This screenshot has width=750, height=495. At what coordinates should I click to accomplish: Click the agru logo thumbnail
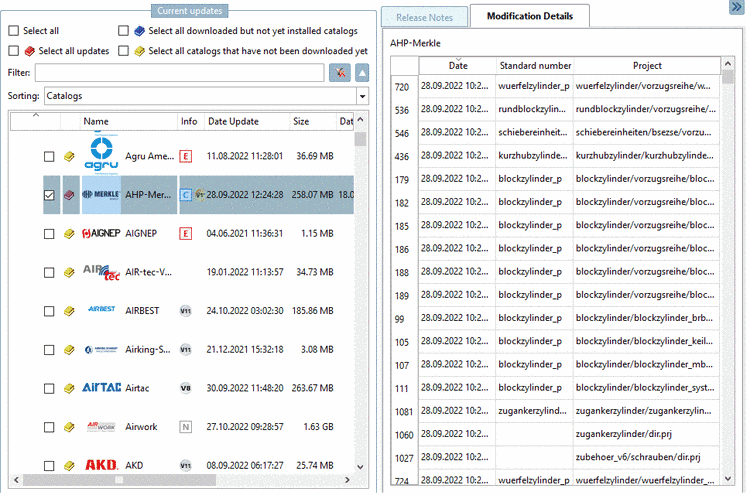point(101,154)
